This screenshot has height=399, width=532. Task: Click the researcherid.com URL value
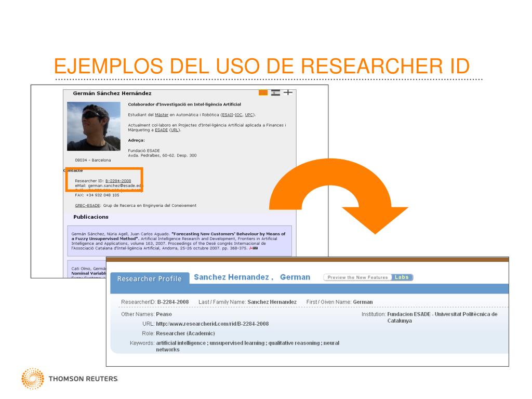click(212, 324)
